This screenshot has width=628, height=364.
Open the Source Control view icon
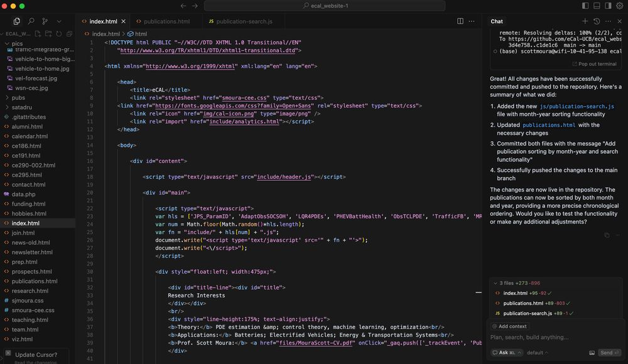(x=45, y=21)
